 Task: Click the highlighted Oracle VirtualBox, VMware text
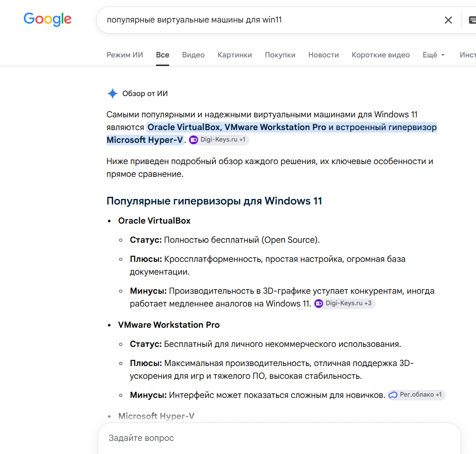(x=237, y=127)
